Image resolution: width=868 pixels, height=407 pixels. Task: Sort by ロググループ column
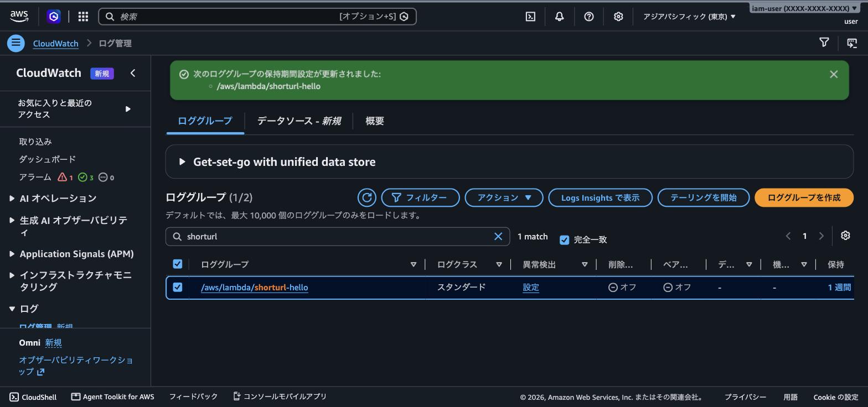(x=414, y=265)
